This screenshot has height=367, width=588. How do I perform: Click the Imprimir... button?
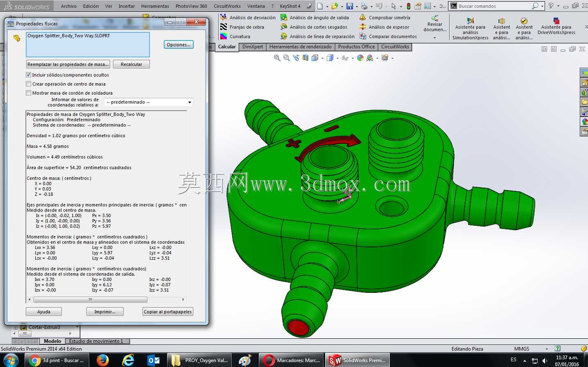(x=105, y=312)
